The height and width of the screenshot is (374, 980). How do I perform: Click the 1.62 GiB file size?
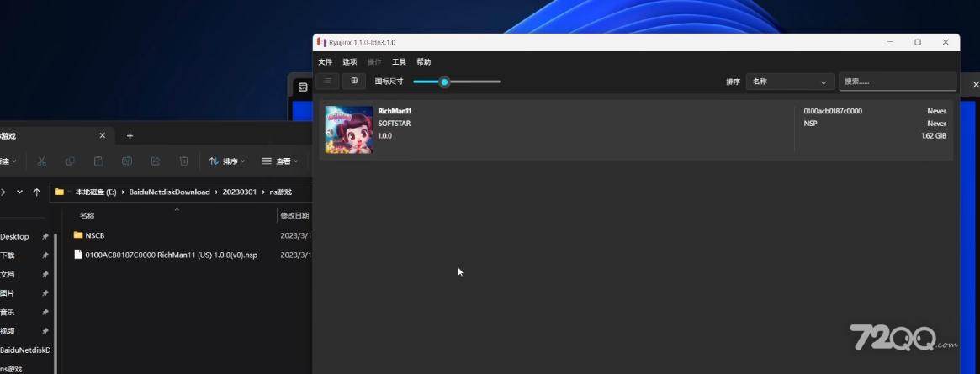pyautogui.click(x=933, y=135)
